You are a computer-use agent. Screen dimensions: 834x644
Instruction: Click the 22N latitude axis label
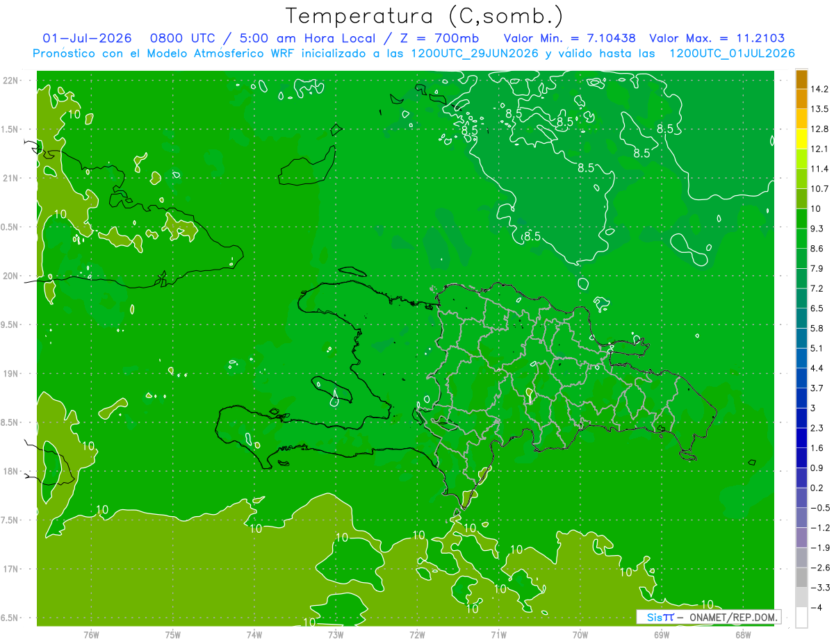[10, 80]
